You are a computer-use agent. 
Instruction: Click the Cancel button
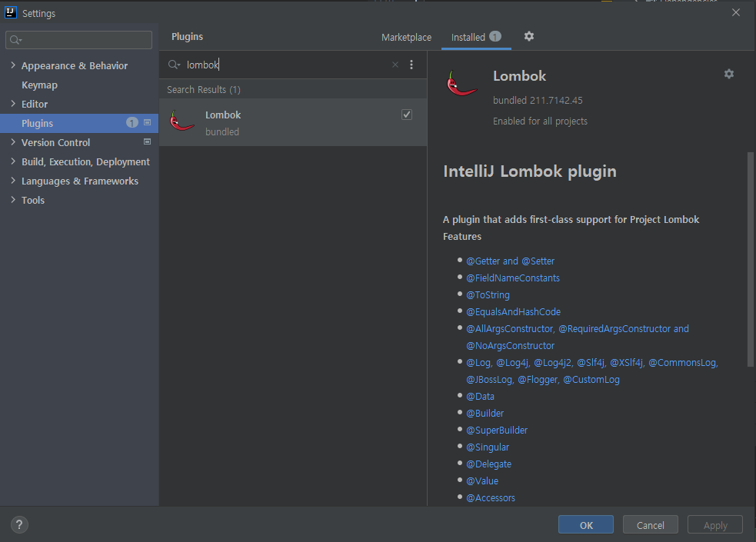point(651,524)
